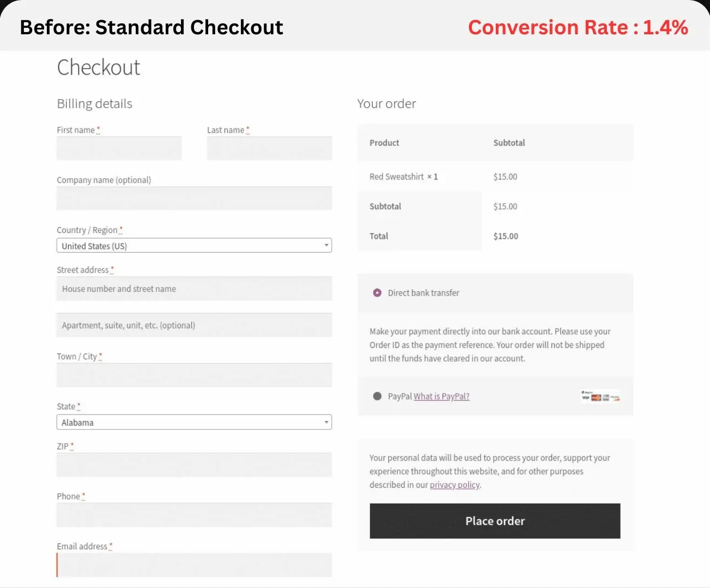The height and width of the screenshot is (588, 710).
Task: Click the House number and street name field
Action: click(x=194, y=289)
